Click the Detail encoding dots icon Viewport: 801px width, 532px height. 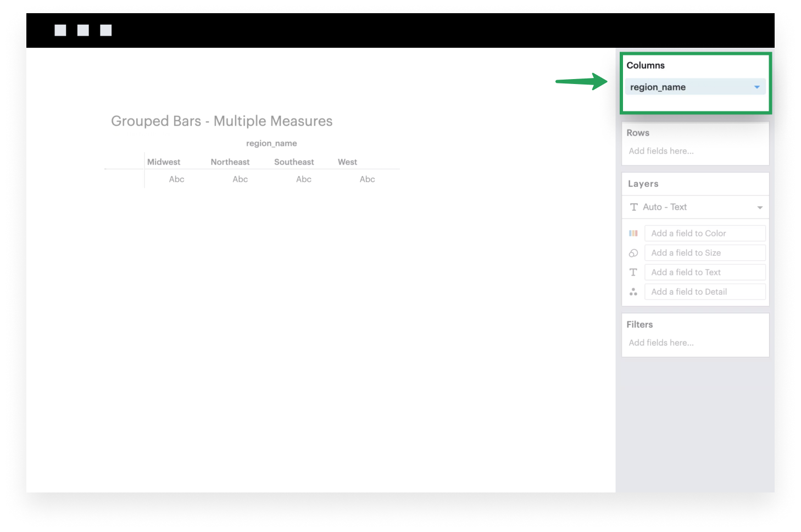pos(633,292)
